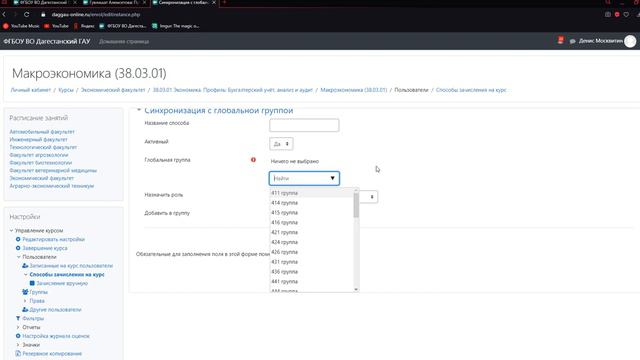
Task: Click the red adblock toolbar icon
Action: pos(617,14)
